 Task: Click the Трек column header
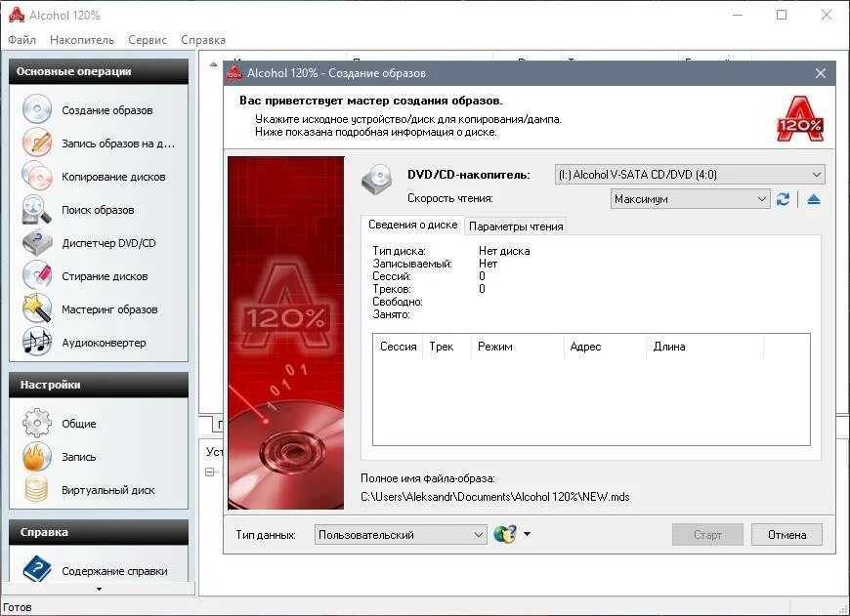pos(446,347)
